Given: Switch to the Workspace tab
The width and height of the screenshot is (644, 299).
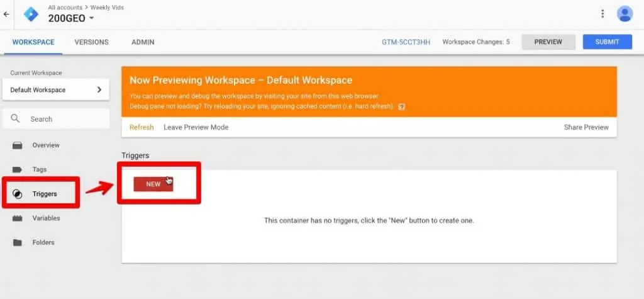Looking at the screenshot, I should tap(33, 42).
